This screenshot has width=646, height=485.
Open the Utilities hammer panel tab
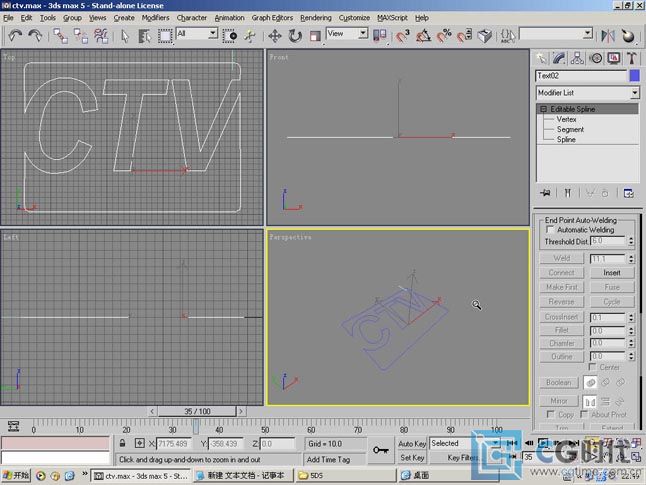632,58
